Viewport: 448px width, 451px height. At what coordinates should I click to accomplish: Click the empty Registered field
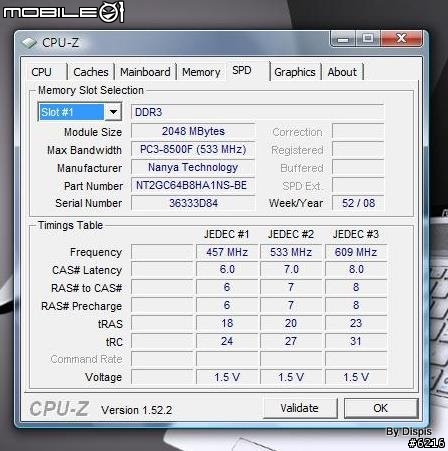(358, 149)
